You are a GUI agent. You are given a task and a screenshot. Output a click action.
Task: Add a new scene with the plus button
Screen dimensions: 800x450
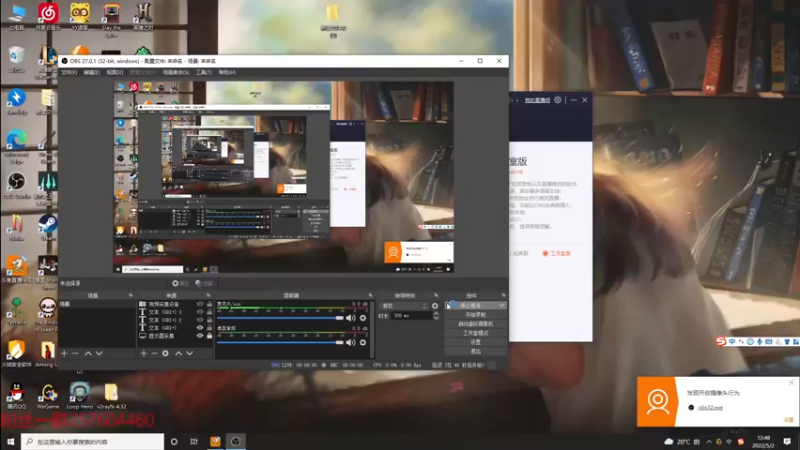pyautogui.click(x=64, y=353)
